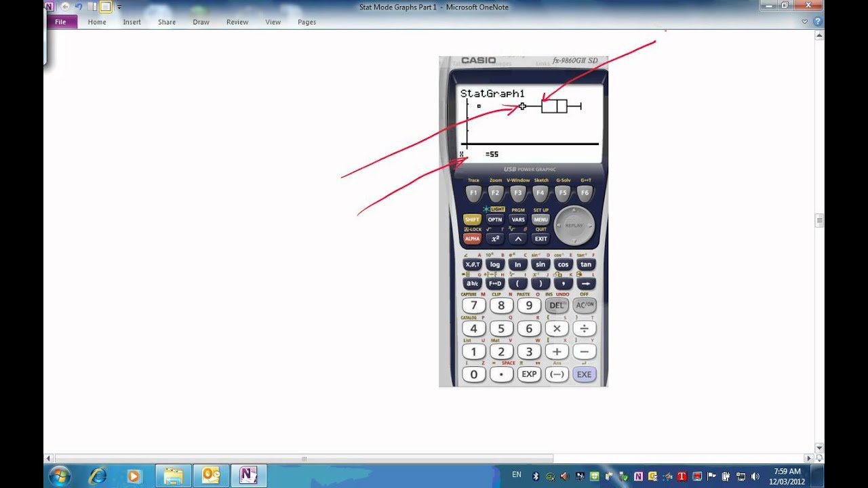Launch Internet Explorer from the taskbar
868x488 pixels.
point(98,476)
